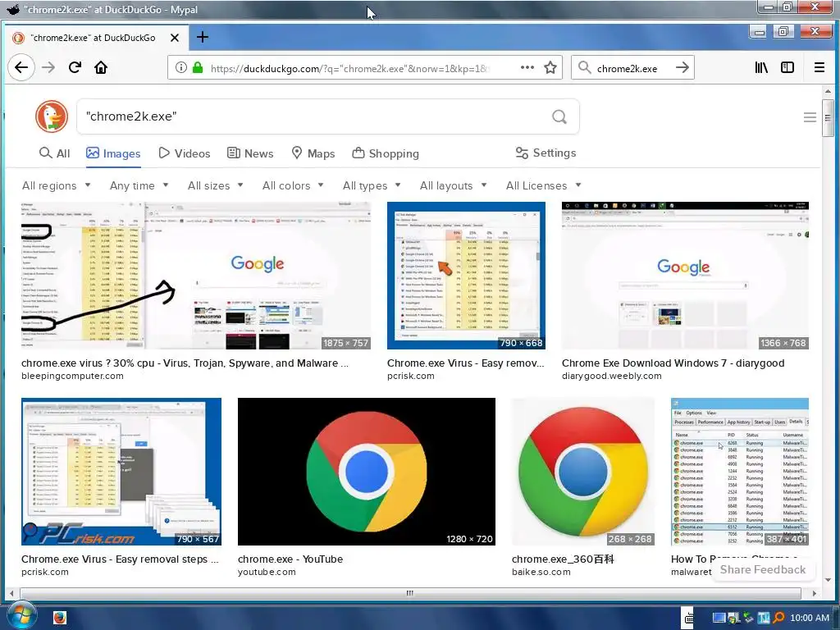
Task: Click the vertical scrollbar down arrow
Action: pyautogui.click(x=829, y=579)
